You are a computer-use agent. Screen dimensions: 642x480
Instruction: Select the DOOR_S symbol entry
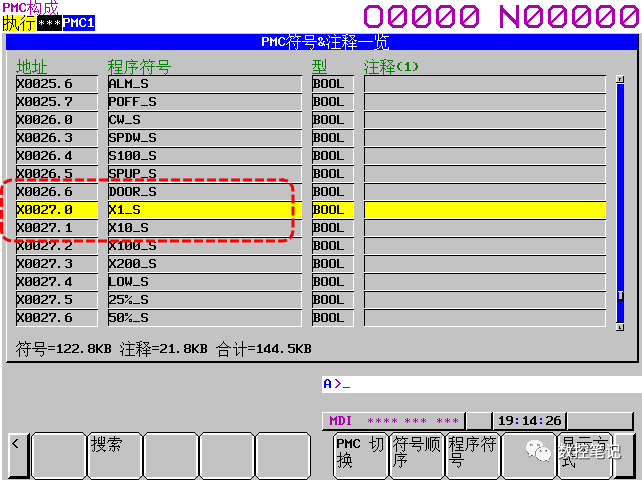pos(203,192)
